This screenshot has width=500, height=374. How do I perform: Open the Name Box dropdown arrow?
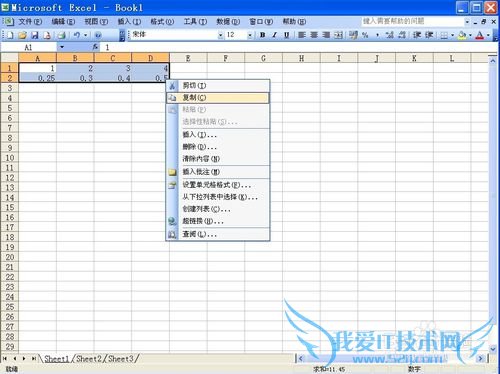tap(62, 47)
